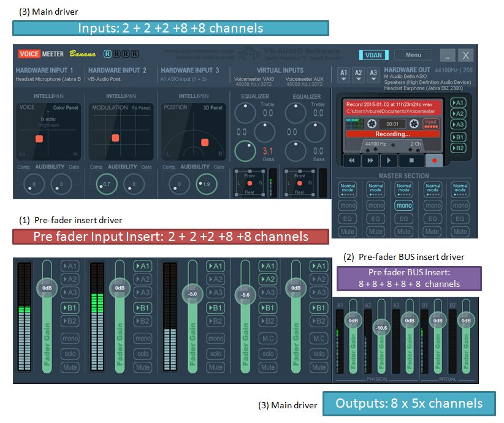Click the red marker in the POSITION 3D Panel
The height and width of the screenshot is (423, 504).
click(205, 142)
